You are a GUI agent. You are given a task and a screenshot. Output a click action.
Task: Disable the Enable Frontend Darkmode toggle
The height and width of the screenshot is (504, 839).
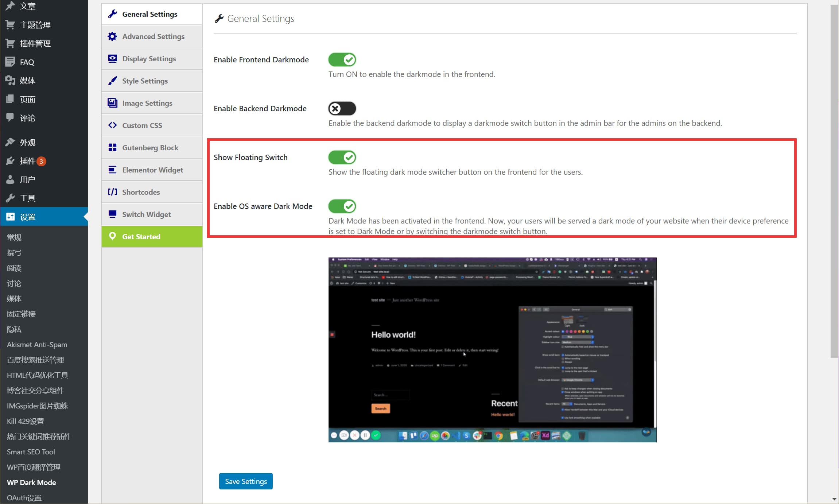click(342, 59)
